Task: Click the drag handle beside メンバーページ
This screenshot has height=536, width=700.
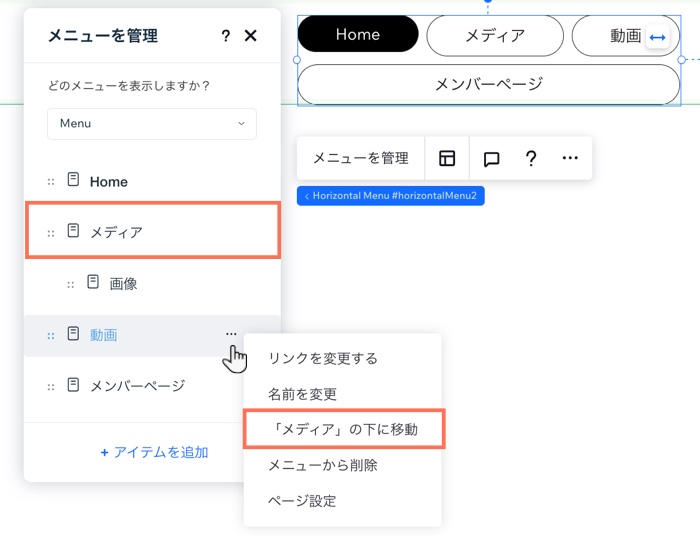Action: 51,387
